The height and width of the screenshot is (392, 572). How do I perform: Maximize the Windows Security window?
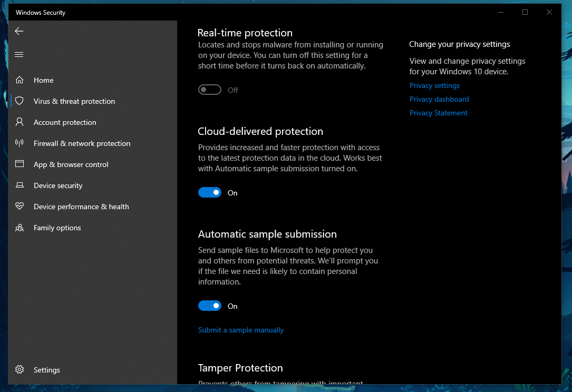click(x=525, y=13)
